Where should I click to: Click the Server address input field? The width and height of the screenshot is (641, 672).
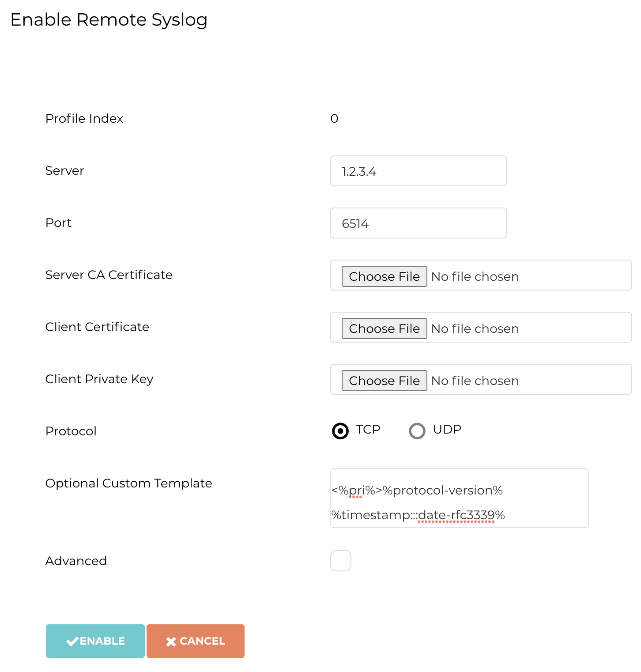click(418, 171)
